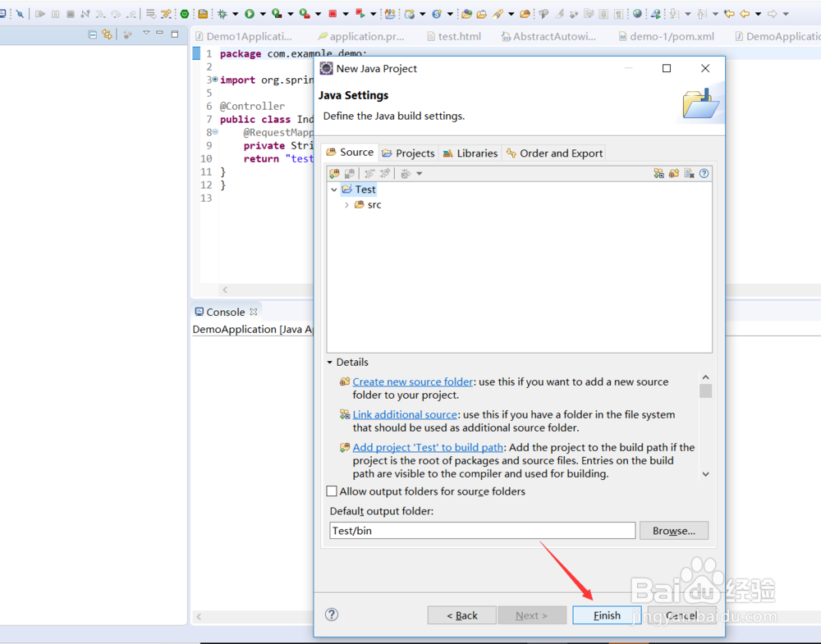Image resolution: width=821 pixels, height=644 pixels.
Task: Click the Details scrollbar down arrow
Action: click(x=706, y=474)
